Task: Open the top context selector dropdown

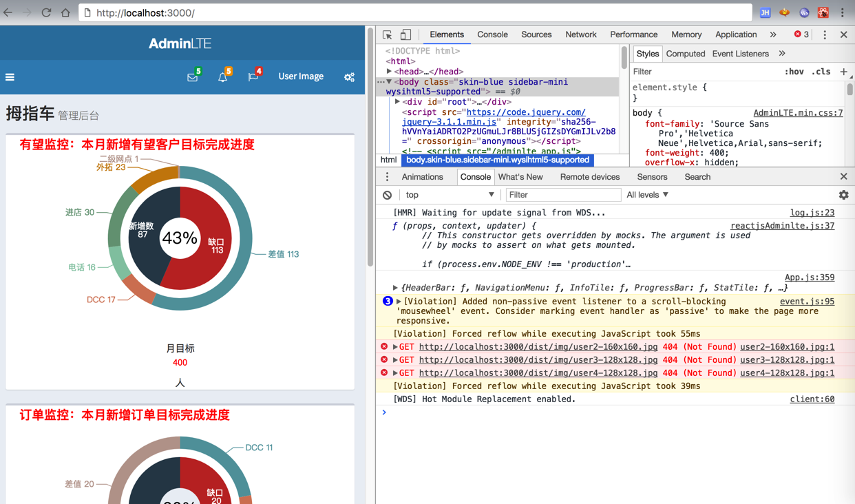Action: 450,195
